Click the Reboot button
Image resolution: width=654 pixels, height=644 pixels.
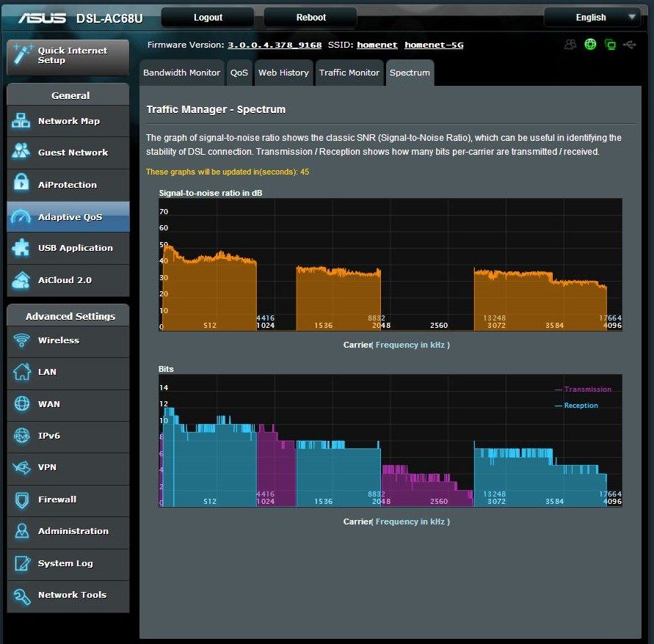pos(310,18)
